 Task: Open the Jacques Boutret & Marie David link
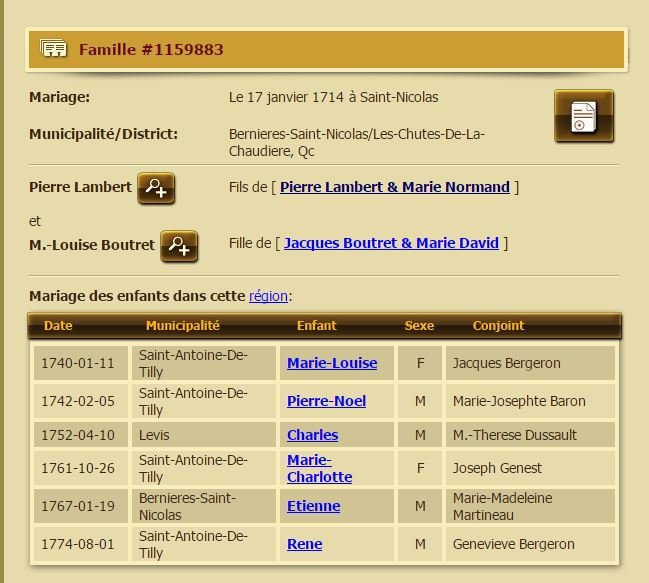coord(391,243)
